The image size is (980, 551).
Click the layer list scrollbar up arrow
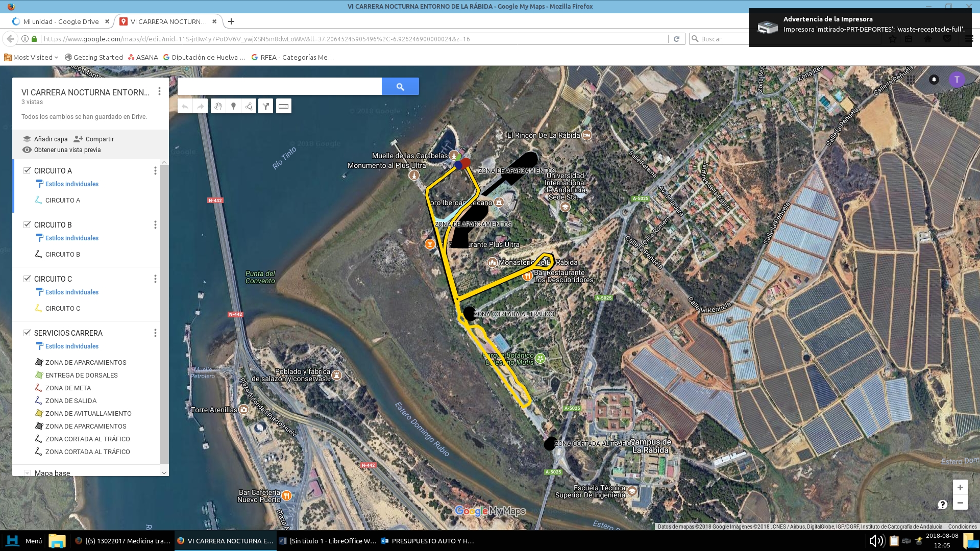[164, 162]
